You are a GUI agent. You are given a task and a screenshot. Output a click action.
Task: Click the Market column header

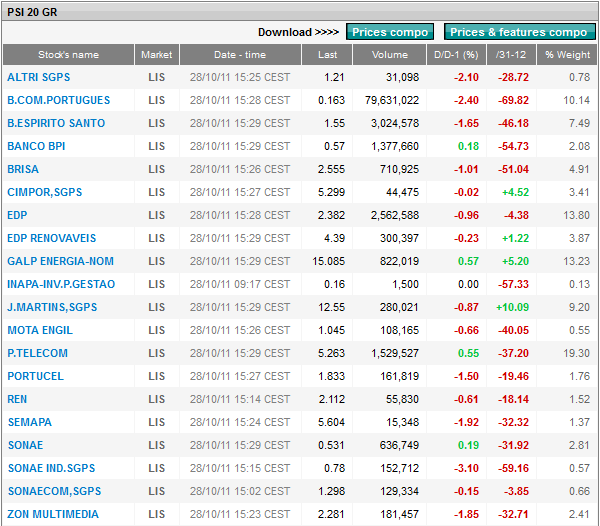pos(157,55)
